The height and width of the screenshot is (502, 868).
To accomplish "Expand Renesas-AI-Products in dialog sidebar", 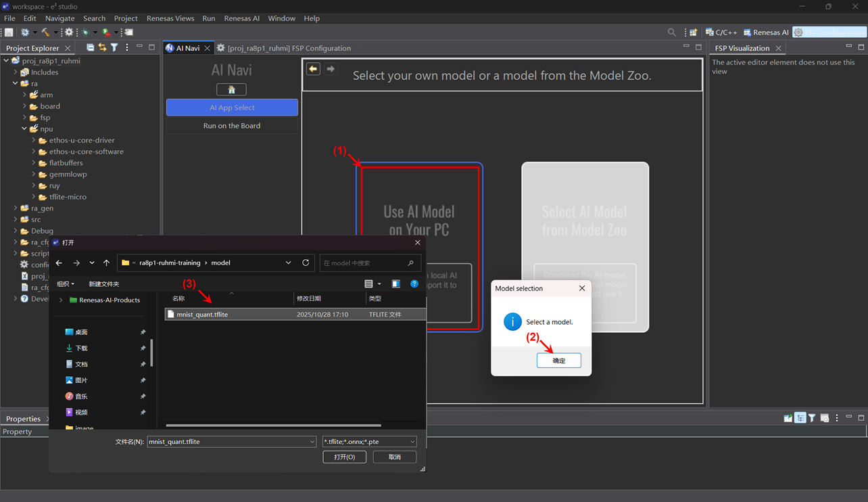I will [x=61, y=300].
